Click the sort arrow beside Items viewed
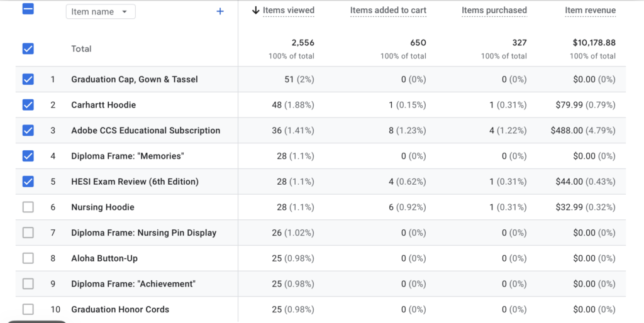644x323 pixels. coord(255,10)
